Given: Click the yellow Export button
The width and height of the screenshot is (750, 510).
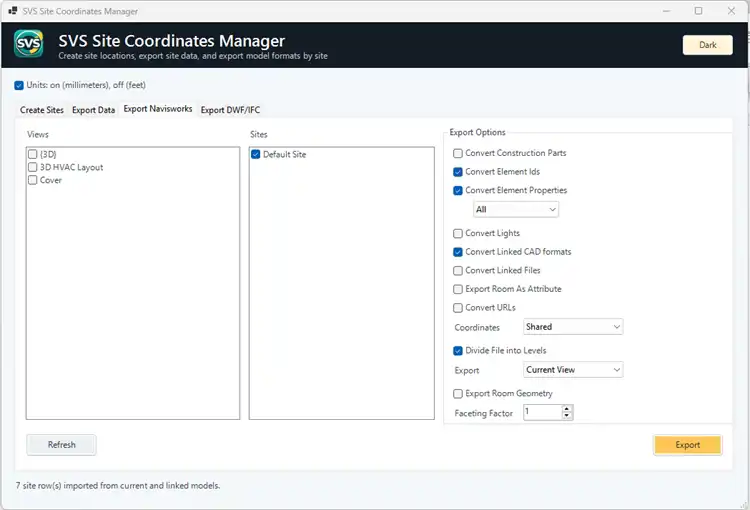Looking at the screenshot, I should coord(687,444).
